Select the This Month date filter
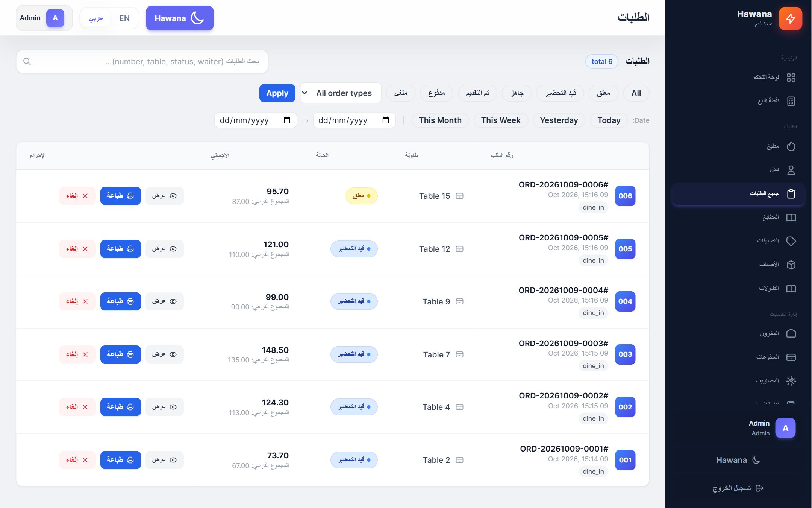Image resolution: width=812 pixels, height=508 pixels. pos(440,120)
